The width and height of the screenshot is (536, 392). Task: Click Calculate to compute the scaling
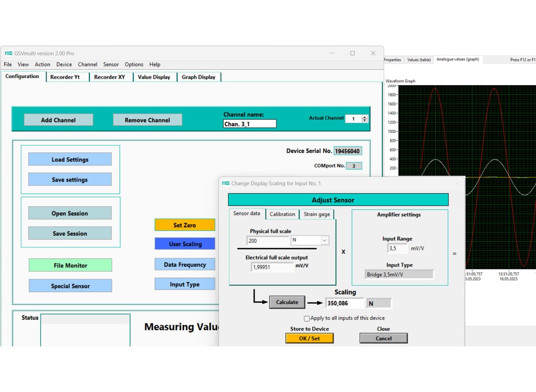pos(287,302)
